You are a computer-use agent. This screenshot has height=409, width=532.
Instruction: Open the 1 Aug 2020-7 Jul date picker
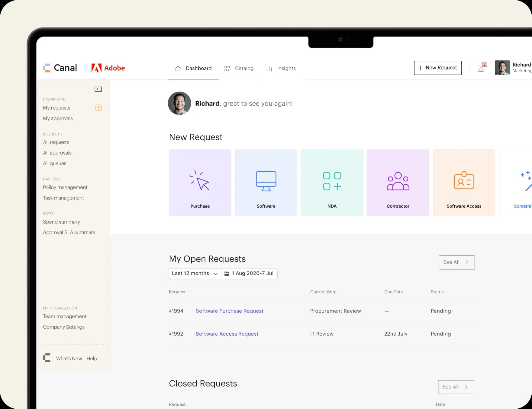point(250,274)
